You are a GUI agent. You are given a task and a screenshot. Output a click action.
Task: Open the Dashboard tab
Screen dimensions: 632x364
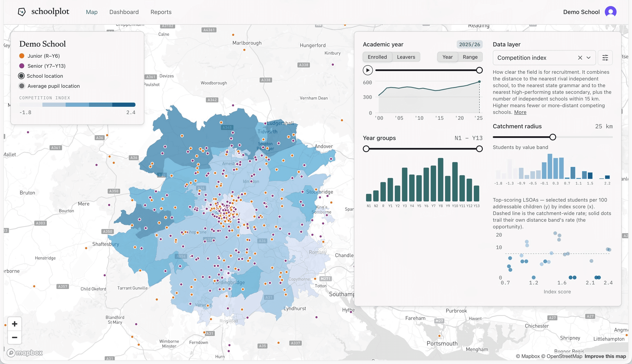(124, 12)
